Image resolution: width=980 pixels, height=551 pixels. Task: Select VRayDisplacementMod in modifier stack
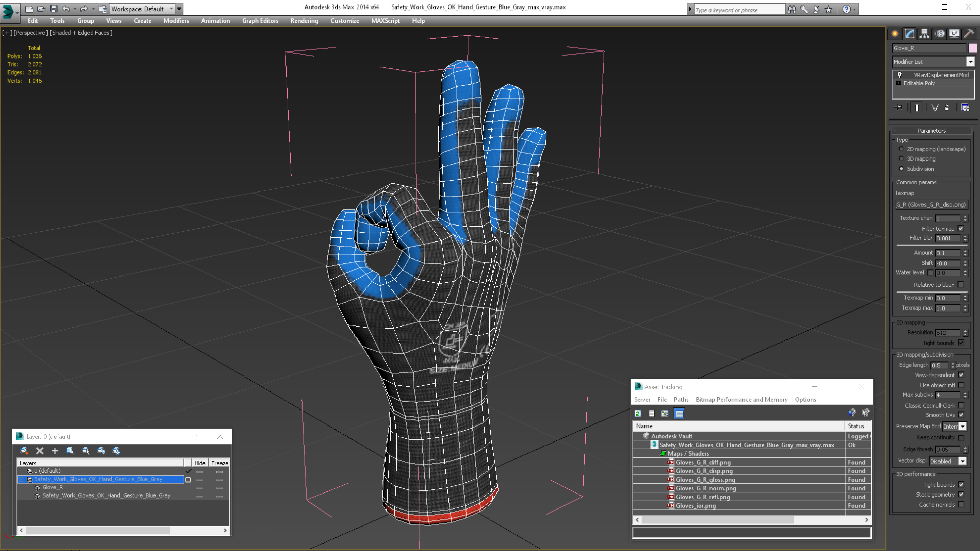point(941,75)
